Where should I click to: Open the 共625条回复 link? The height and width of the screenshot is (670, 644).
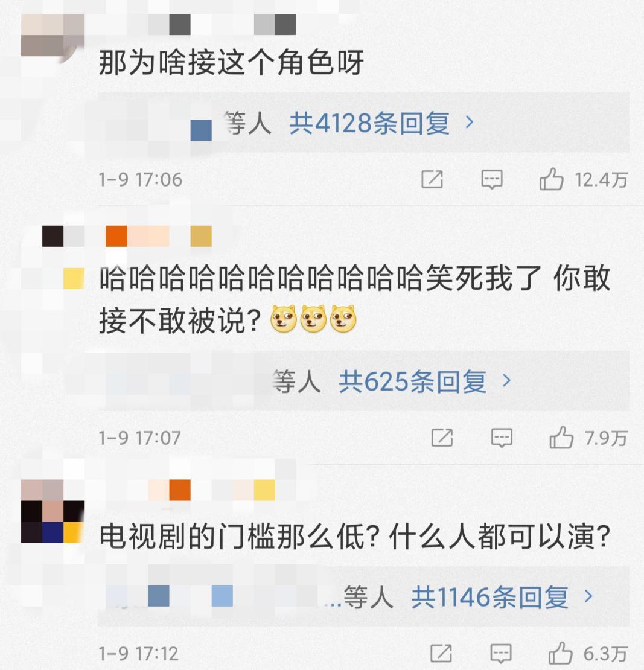pos(412,381)
